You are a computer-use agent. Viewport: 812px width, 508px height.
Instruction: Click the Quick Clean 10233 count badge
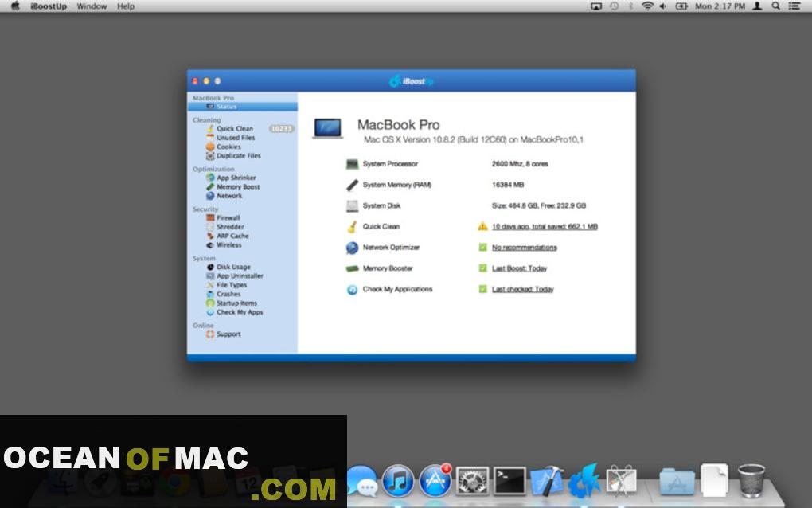coord(281,128)
